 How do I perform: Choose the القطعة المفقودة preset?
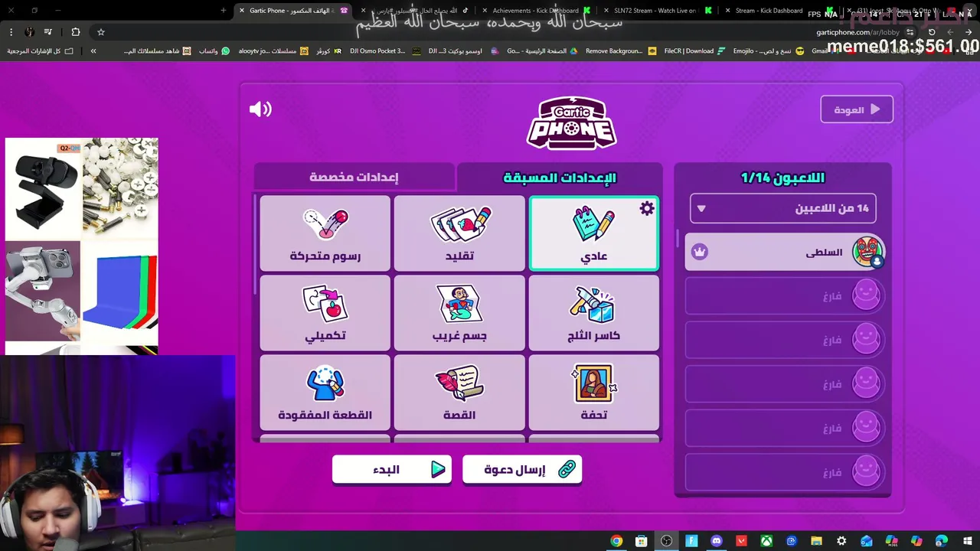pyautogui.click(x=325, y=393)
